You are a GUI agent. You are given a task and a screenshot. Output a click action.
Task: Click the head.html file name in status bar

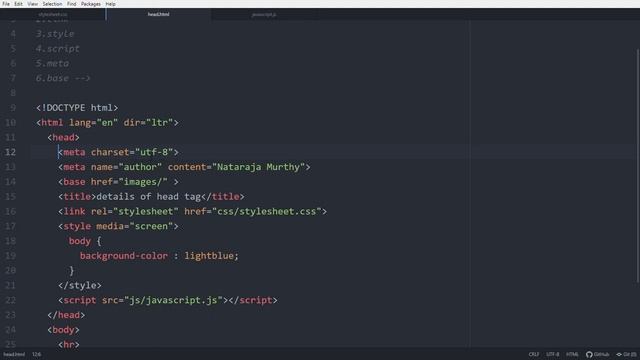(x=14, y=354)
